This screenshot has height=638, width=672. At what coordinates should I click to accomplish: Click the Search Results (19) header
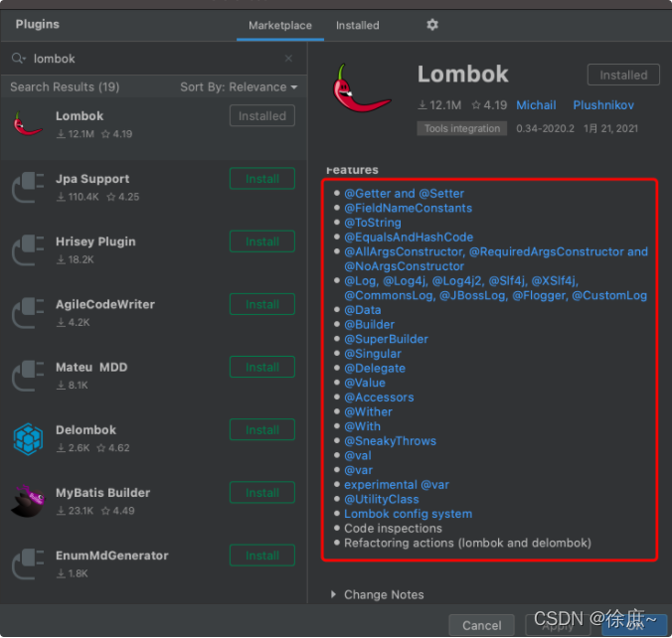[x=65, y=87]
